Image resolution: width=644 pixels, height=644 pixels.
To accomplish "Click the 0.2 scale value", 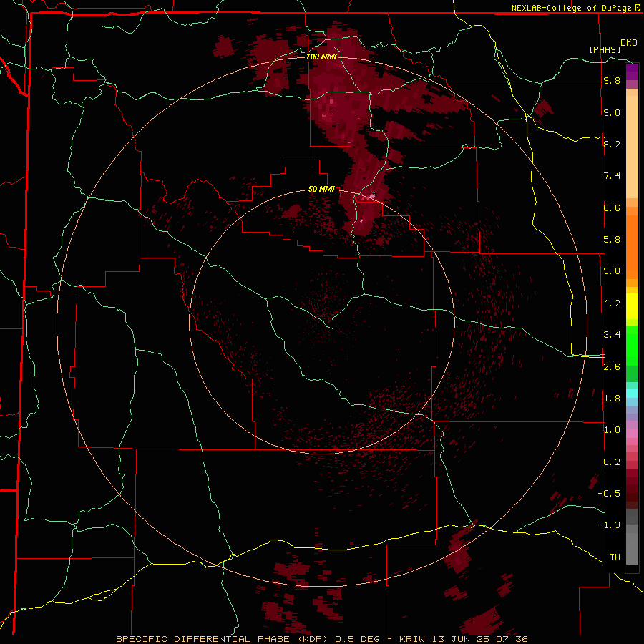I will click(612, 462).
